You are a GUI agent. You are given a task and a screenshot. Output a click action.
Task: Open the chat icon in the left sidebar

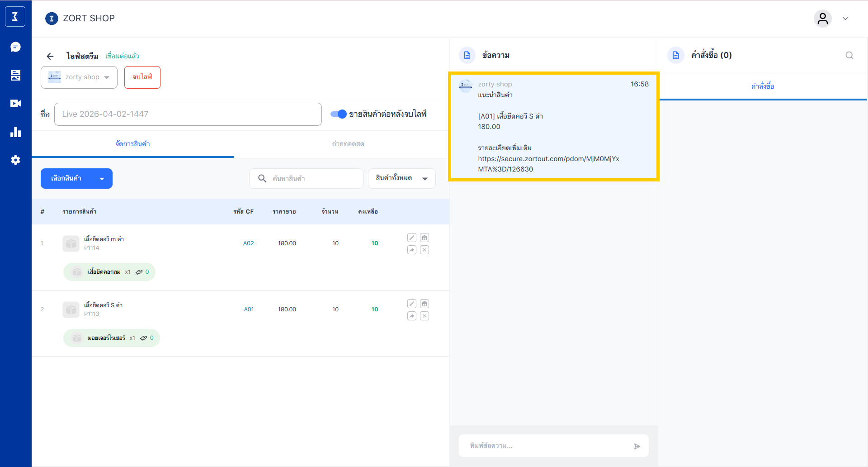pos(15,47)
